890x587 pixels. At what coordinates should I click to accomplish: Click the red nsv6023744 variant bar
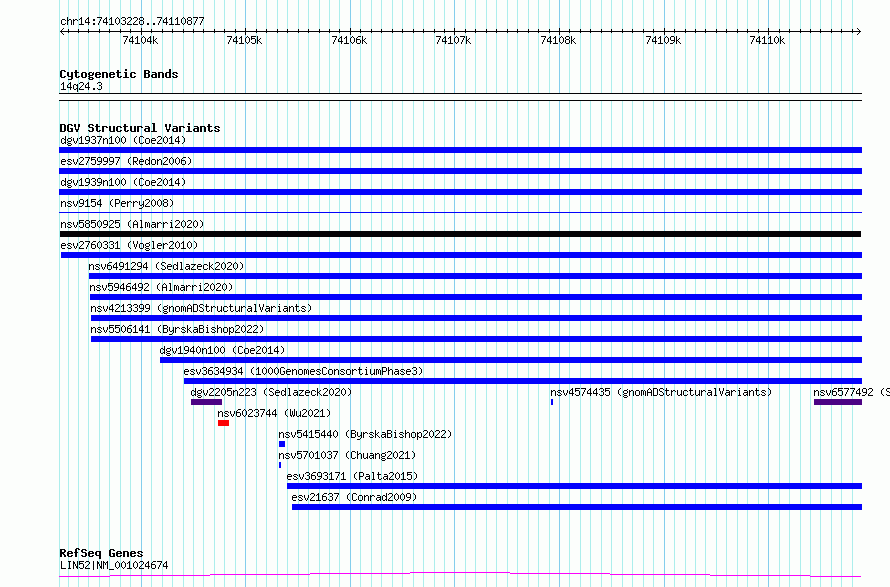(x=223, y=423)
